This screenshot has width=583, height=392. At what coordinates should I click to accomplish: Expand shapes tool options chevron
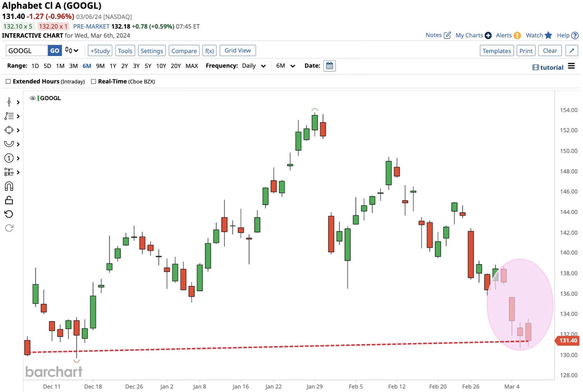[x=18, y=130]
